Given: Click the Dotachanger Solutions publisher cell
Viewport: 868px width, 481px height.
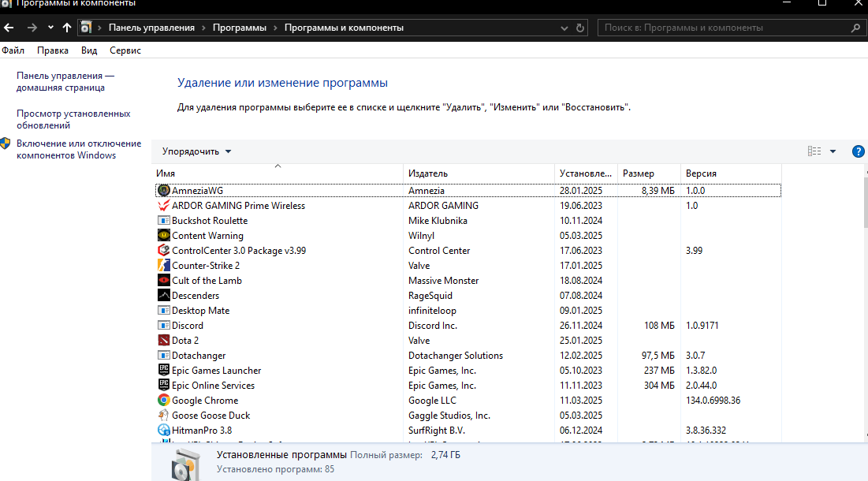Looking at the screenshot, I should [x=456, y=356].
